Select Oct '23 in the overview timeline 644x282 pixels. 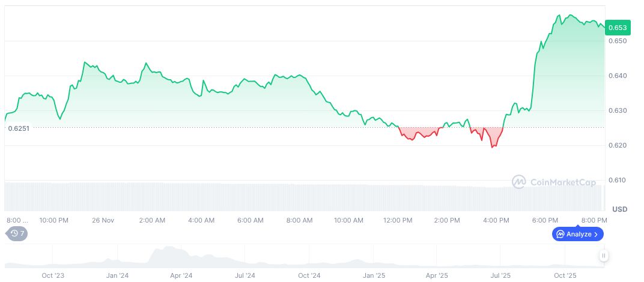pyautogui.click(x=53, y=275)
